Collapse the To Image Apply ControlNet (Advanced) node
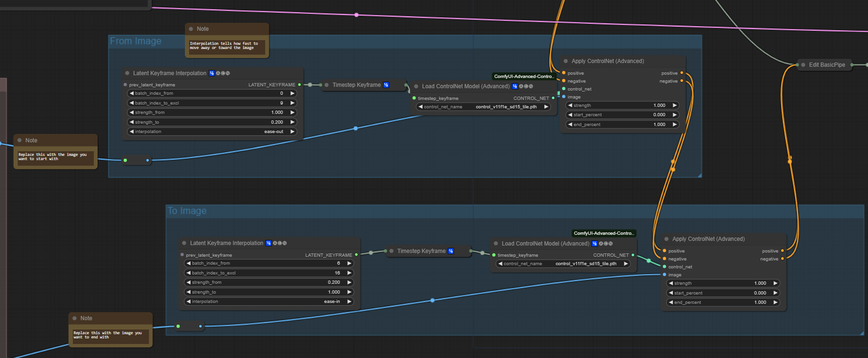Viewport: 868px width, 358px height. tap(666, 239)
